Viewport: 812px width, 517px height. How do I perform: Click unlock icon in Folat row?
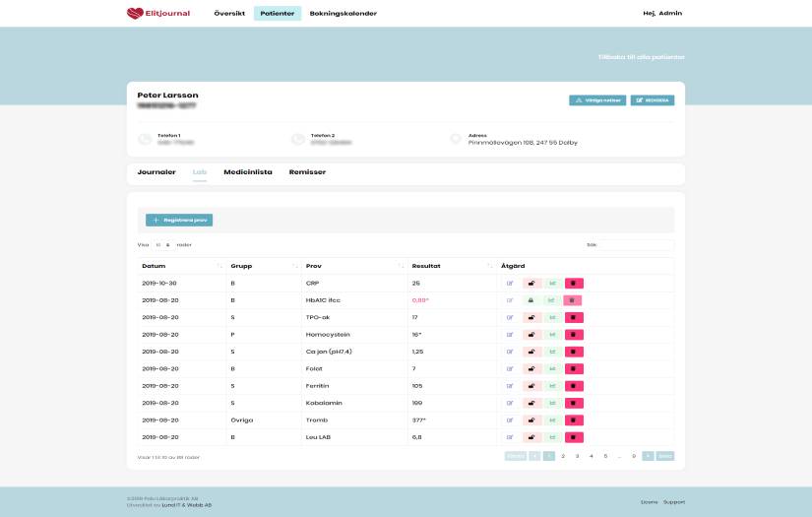coord(531,369)
